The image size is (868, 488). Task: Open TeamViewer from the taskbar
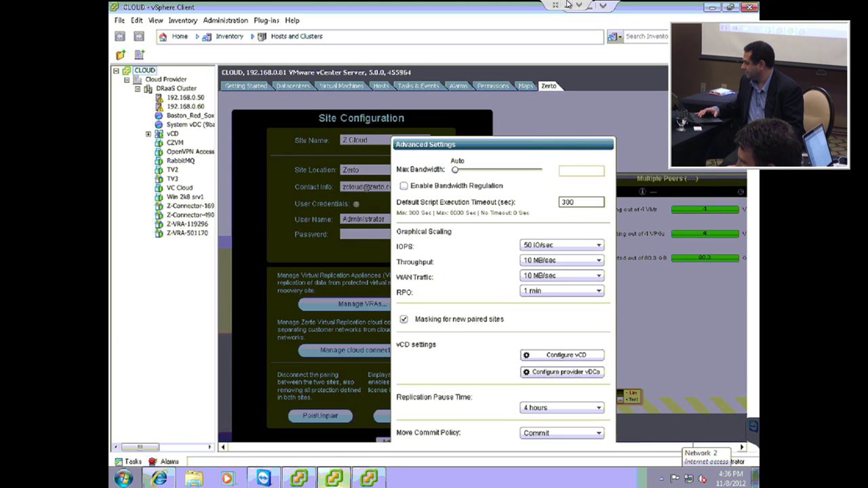264,478
